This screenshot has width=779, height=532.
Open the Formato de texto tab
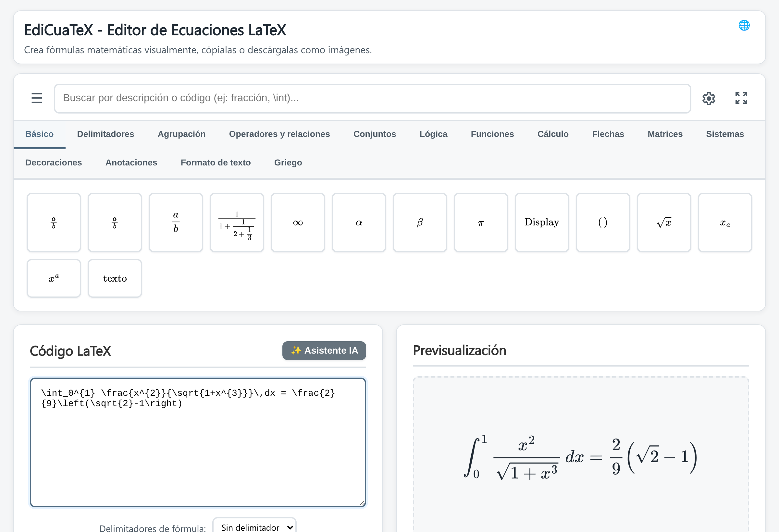(216, 163)
